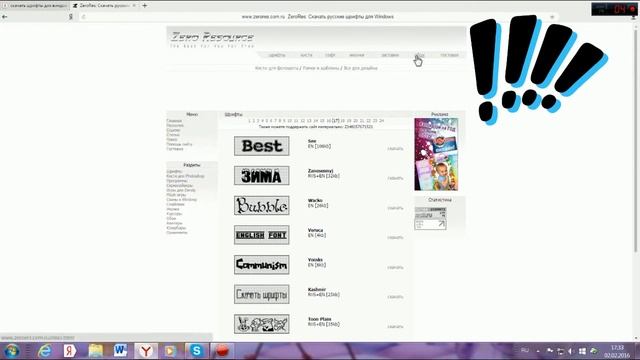This screenshot has height=360, width=640.
Task: Click the browser back arrow
Action: click(x=4, y=17)
